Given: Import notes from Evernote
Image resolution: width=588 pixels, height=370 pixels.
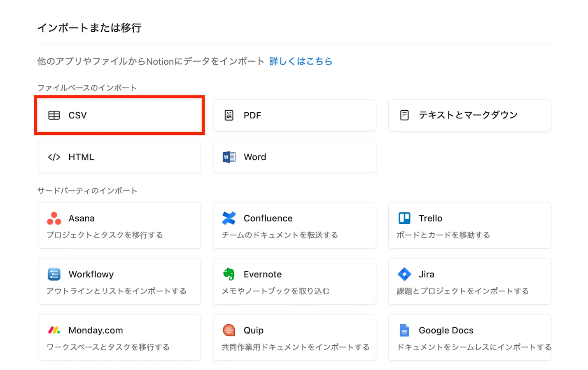Looking at the screenshot, I should click(x=294, y=282).
